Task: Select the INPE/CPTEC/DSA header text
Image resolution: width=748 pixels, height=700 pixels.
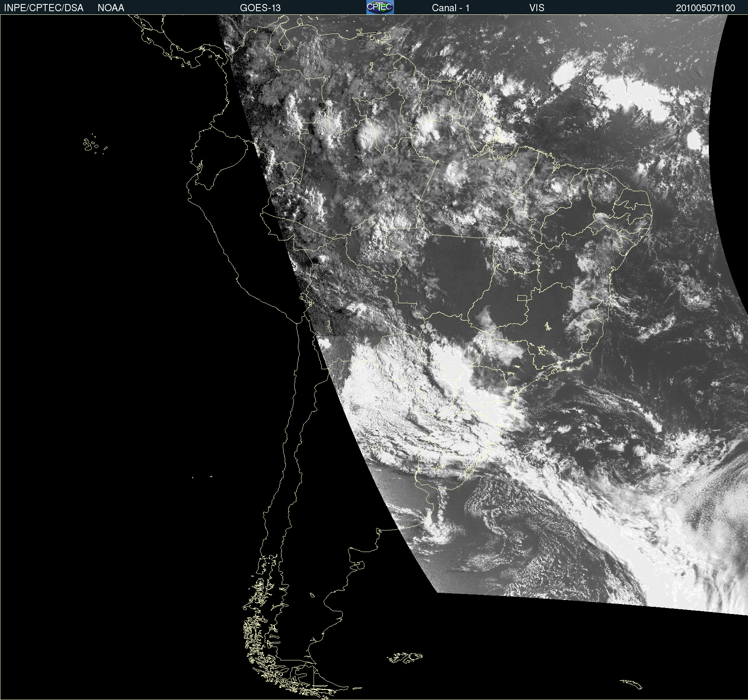Action: point(44,8)
